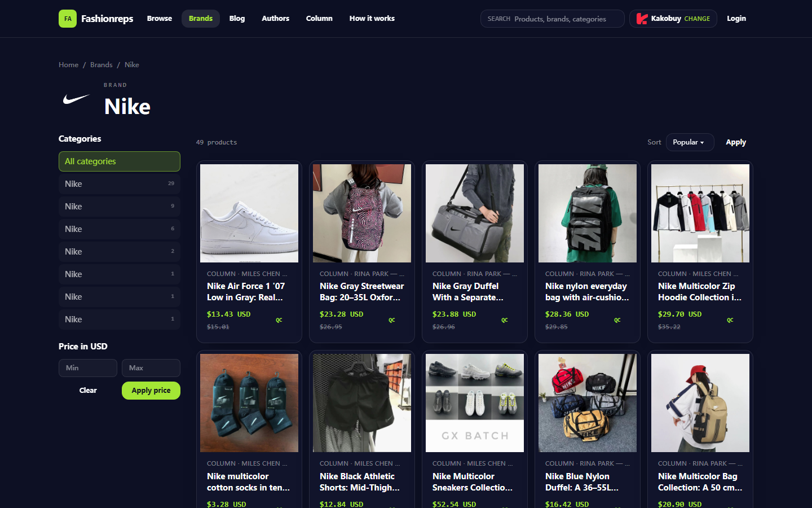This screenshot has width=812, height=508.
Task: Open the zip hoodie rack thumbnail
Action: pos(700,213)
